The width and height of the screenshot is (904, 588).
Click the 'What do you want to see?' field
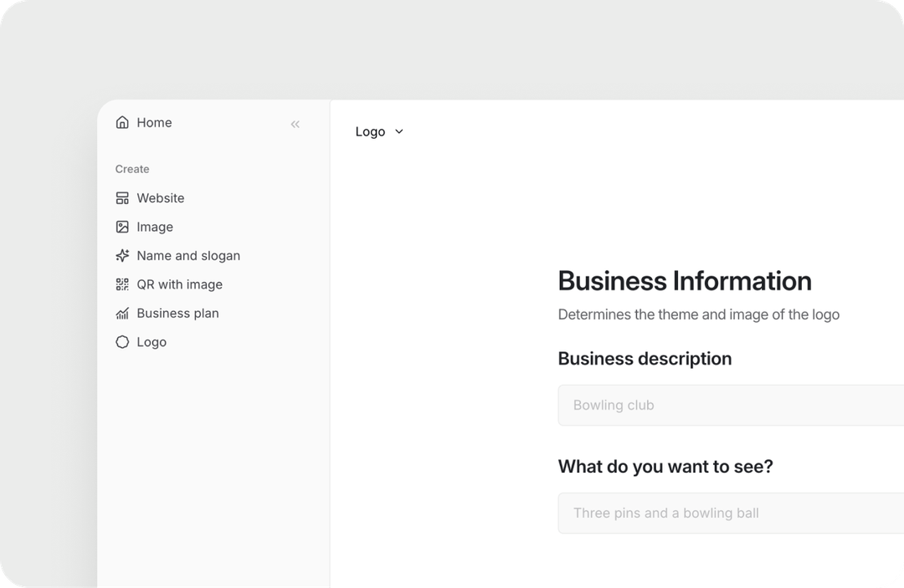click(x=730, y=514)
